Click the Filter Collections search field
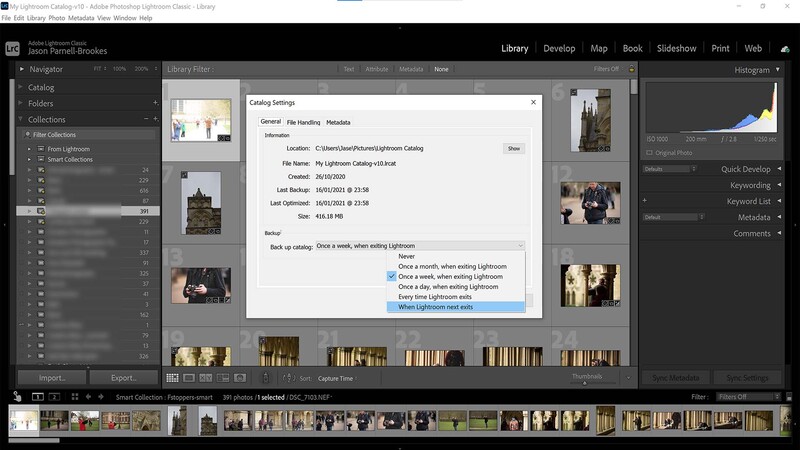Screen dimensions: 800x450 (x=90, y=135)
